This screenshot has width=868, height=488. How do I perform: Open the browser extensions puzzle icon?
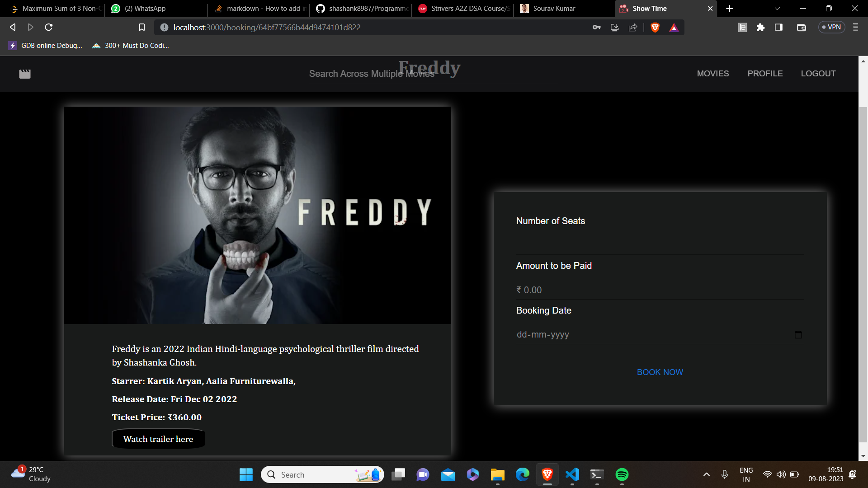pyautogui.click(x=760, y=28)
